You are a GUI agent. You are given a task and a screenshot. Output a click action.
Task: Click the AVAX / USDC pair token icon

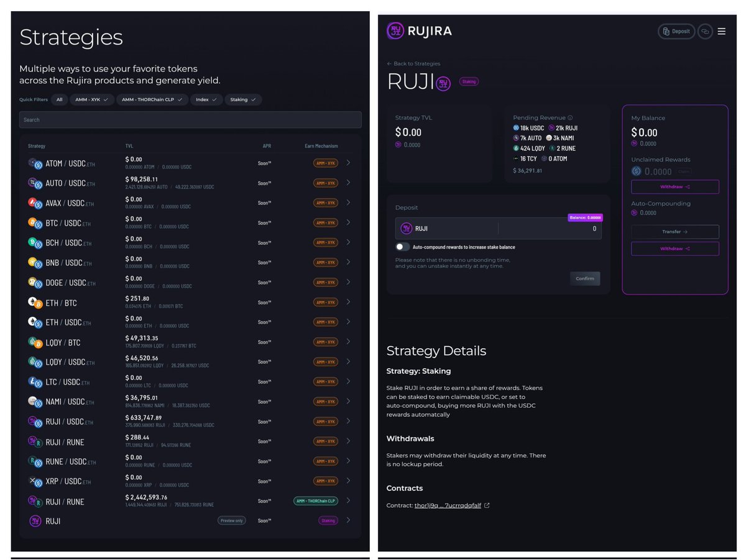pyautogui.click(x=35, y=203)
